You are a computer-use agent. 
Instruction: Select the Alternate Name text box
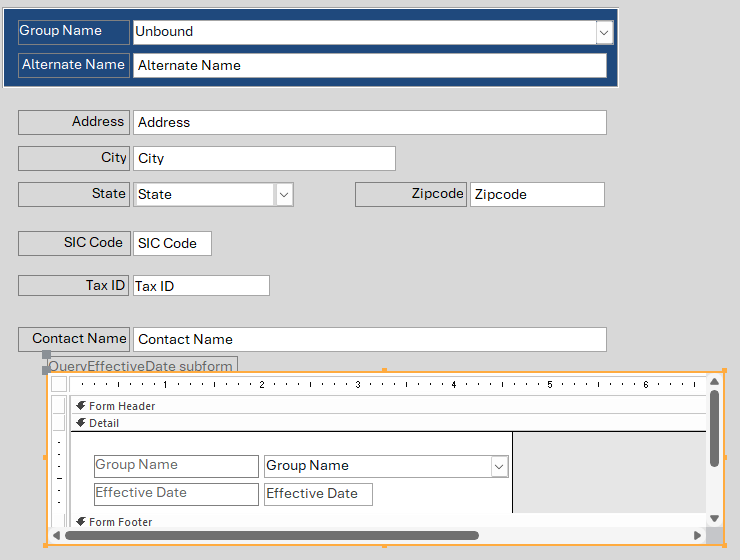click(x=370, y=65)
